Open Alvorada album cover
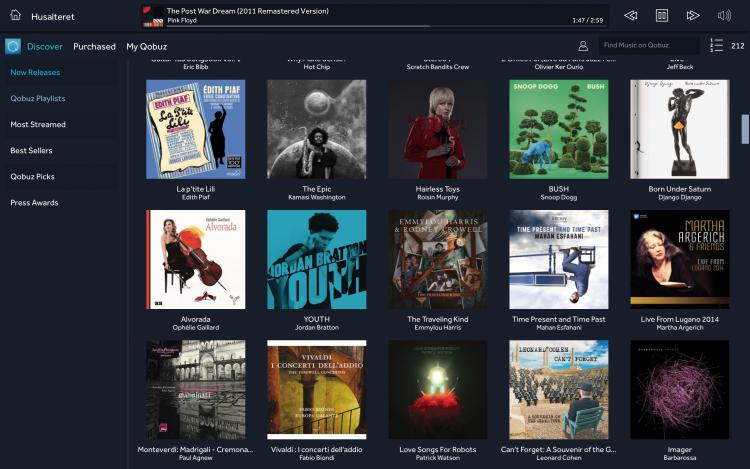The height and width of the screenshot is (469, 750). click(x=196, y=260)
